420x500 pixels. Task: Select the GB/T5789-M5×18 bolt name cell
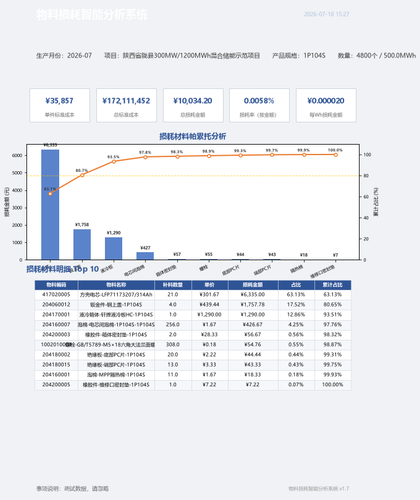[116, 345]
